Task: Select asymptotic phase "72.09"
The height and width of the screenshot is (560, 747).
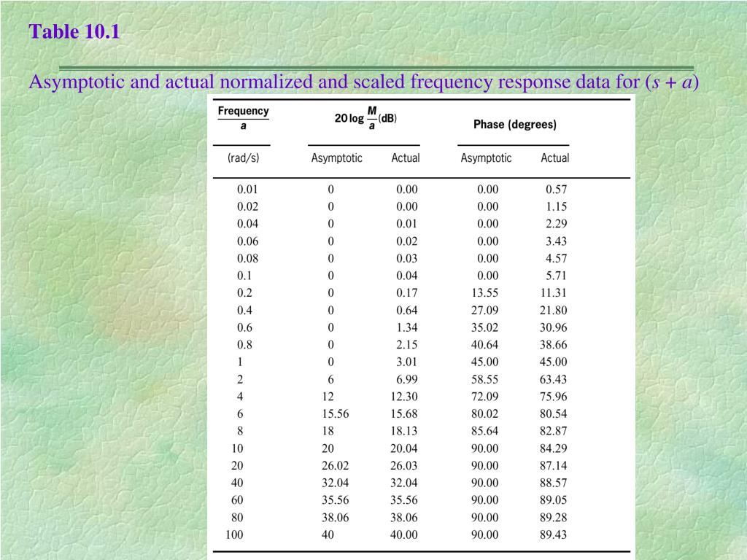Action: tap(485, 396)
